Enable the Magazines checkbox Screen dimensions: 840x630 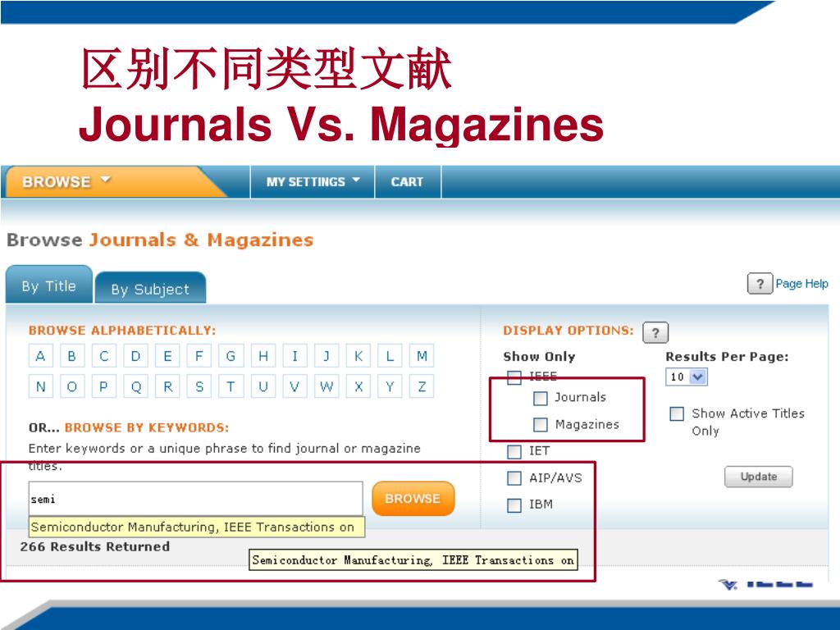pyautogui.click(x=541, y=425)
